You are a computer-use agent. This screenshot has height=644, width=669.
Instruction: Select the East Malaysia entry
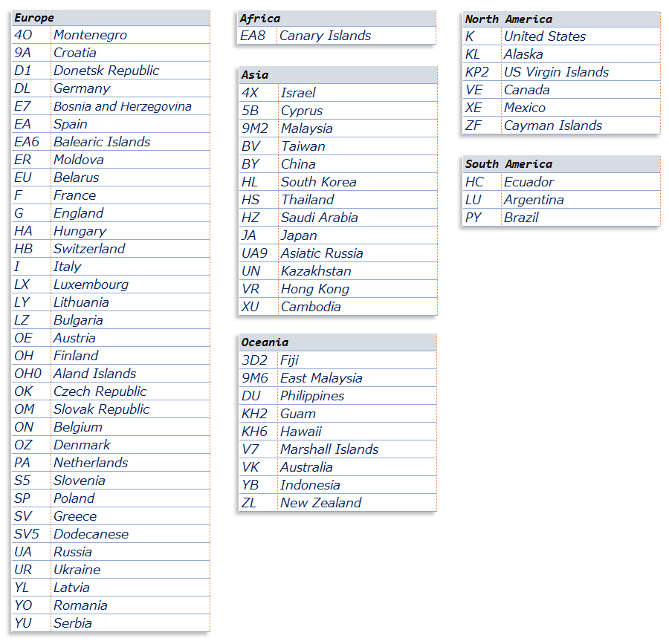[321, 378]
